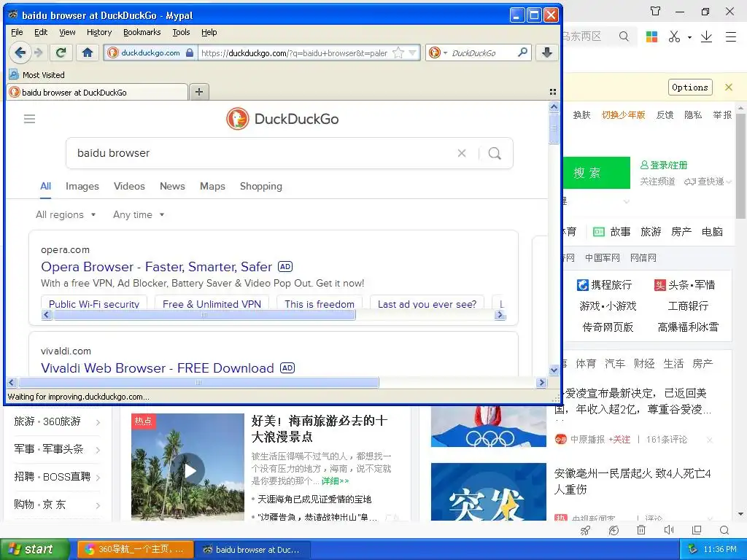The width and height of the screenshot is (747, 560).
Task: Open 360 browser downloads icon
Action: click(x=706, y=36)
